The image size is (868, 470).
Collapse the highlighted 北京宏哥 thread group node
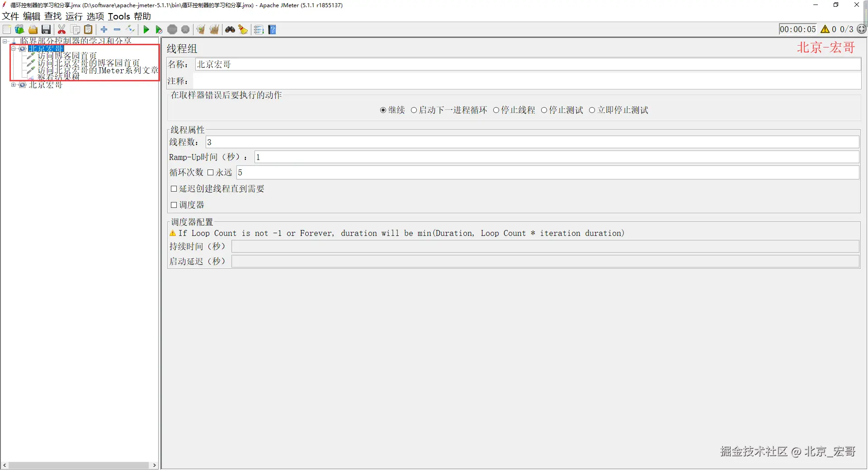pos(14,48)
